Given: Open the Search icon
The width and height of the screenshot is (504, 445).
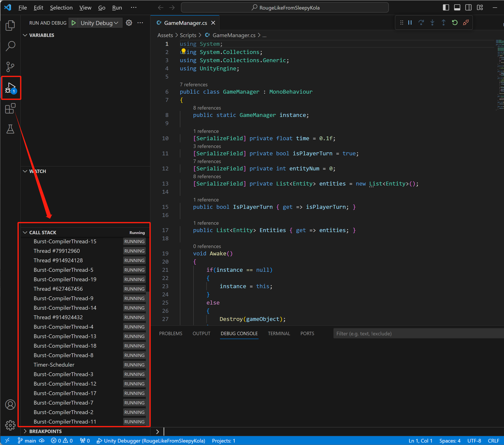Looking at the screenshot, I should click(x=10, y=46).
